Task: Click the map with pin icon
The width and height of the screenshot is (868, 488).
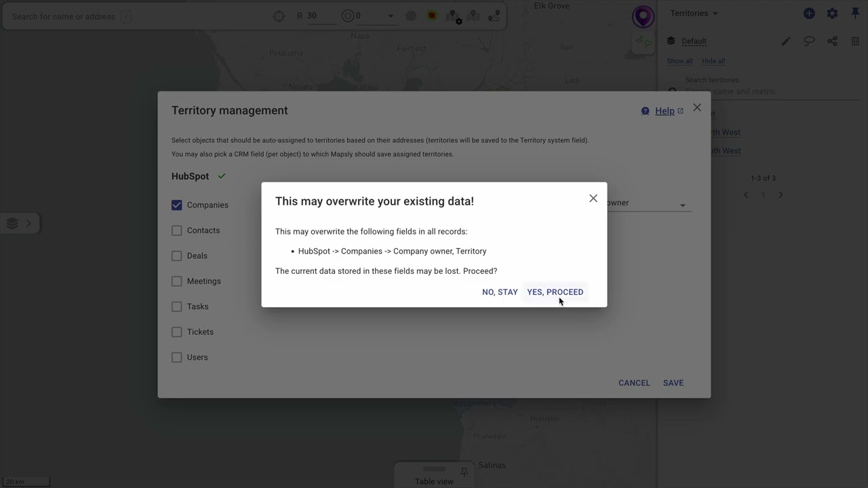Action: click(x=474, y=16)
